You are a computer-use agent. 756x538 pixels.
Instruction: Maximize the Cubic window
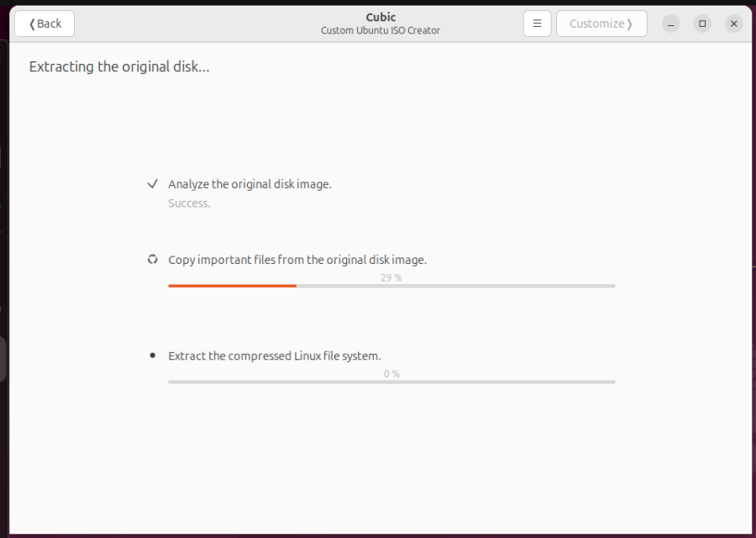tap(702, 24)
